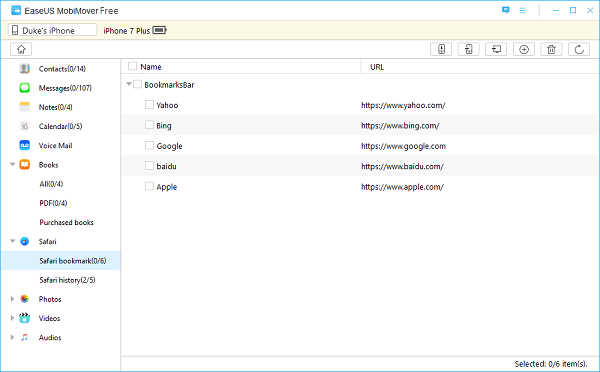
Task: Check the Apple bookmark checkbox
Action: pos(149,186)
